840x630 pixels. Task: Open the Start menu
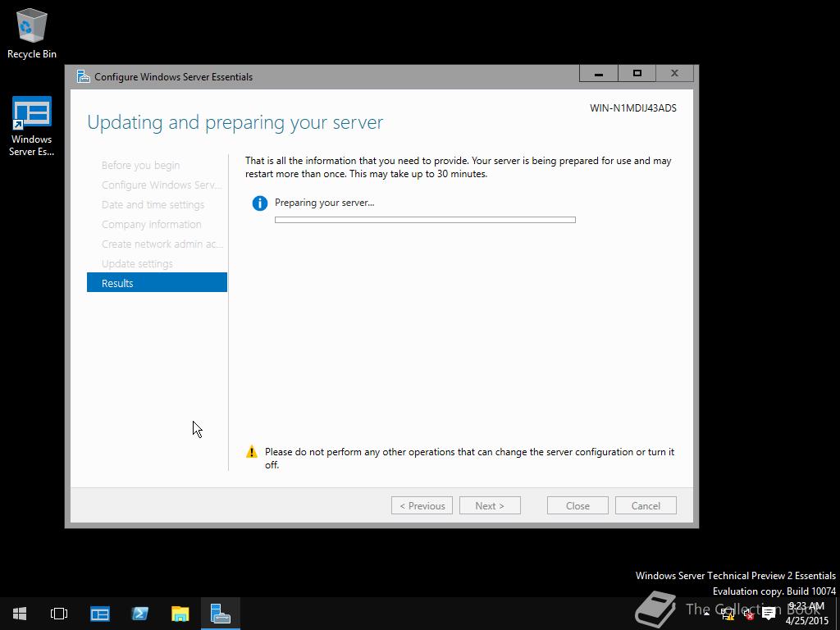pyautogui.click(x=20, y=614)
